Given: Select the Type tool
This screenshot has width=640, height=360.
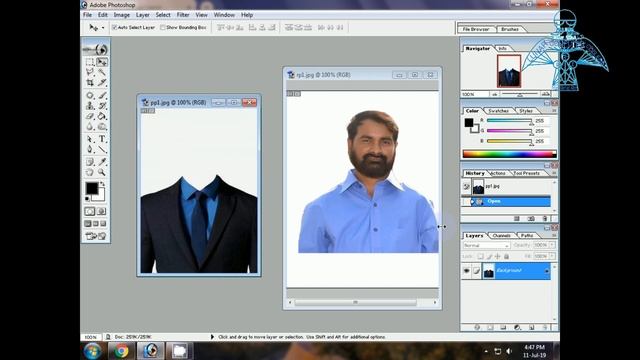Looking at the screenshot, I should pyautogui.click(x=102, y=139).
